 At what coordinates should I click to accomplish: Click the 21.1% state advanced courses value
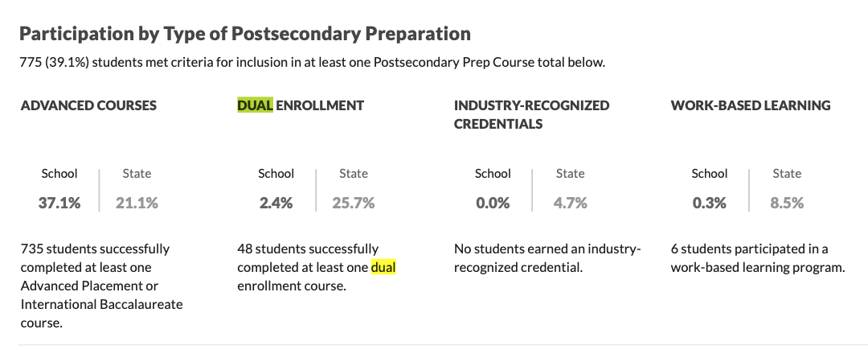point(137,203)
